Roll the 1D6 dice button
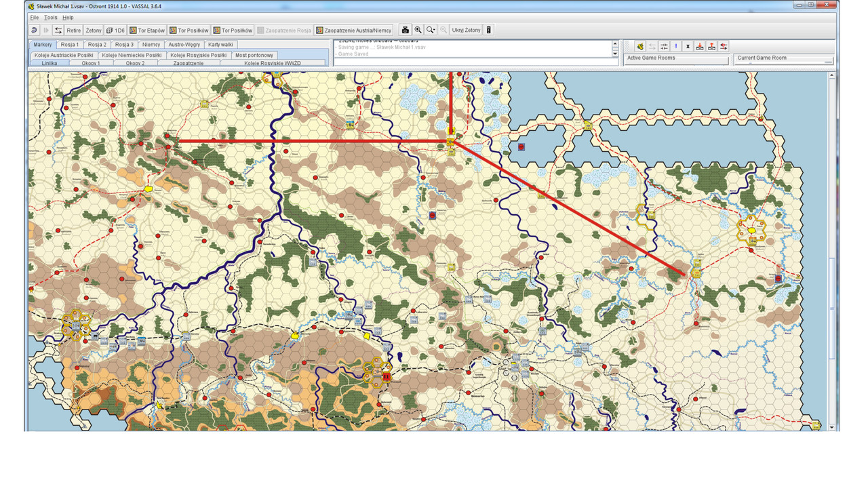868x478 pixels. click(x=115, y=30)
